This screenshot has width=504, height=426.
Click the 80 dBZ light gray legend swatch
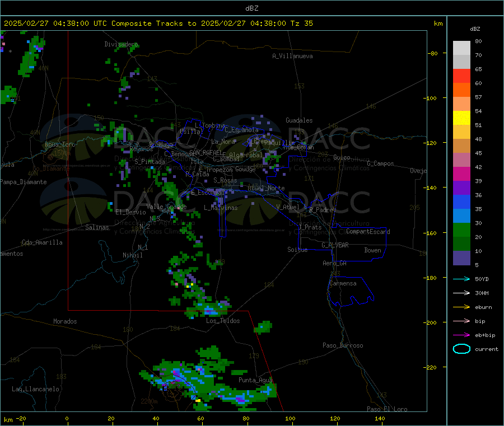coord(461,48)
